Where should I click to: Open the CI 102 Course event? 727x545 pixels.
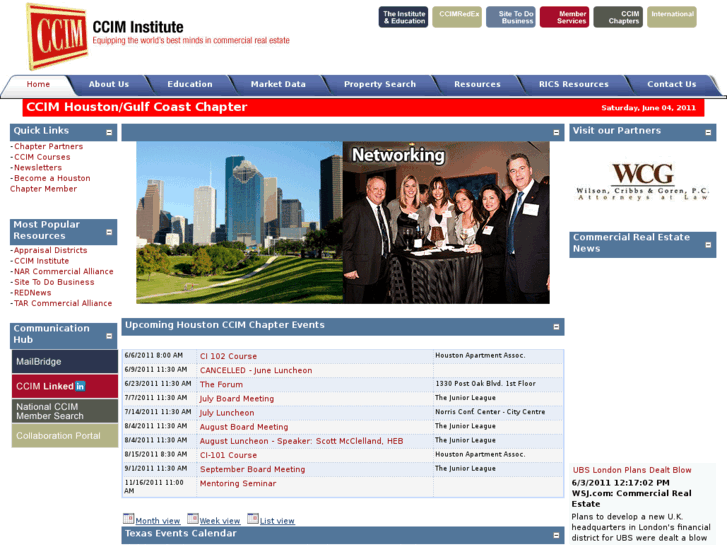228,356
